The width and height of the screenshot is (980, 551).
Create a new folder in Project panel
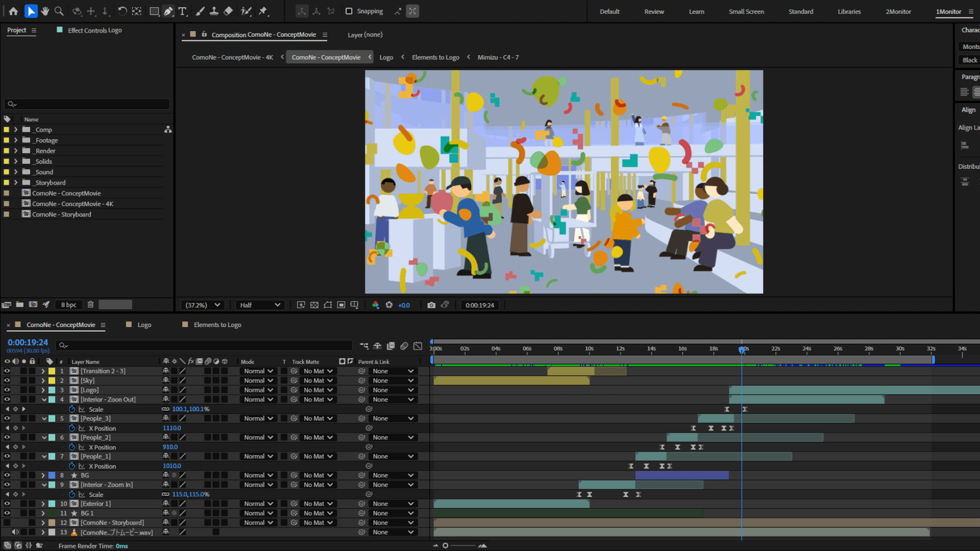click(x=19, y=305)
